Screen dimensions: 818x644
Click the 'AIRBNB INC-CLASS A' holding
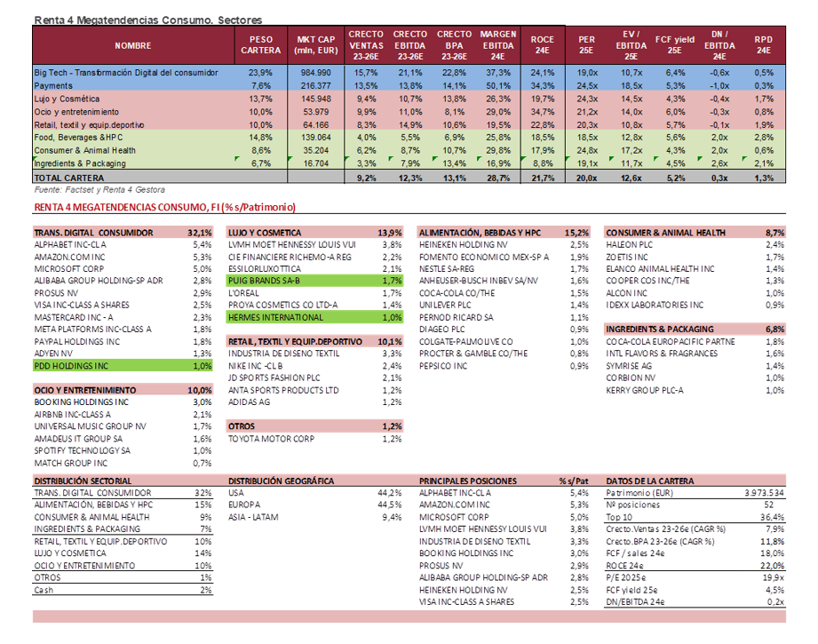[x=73, y=414]
